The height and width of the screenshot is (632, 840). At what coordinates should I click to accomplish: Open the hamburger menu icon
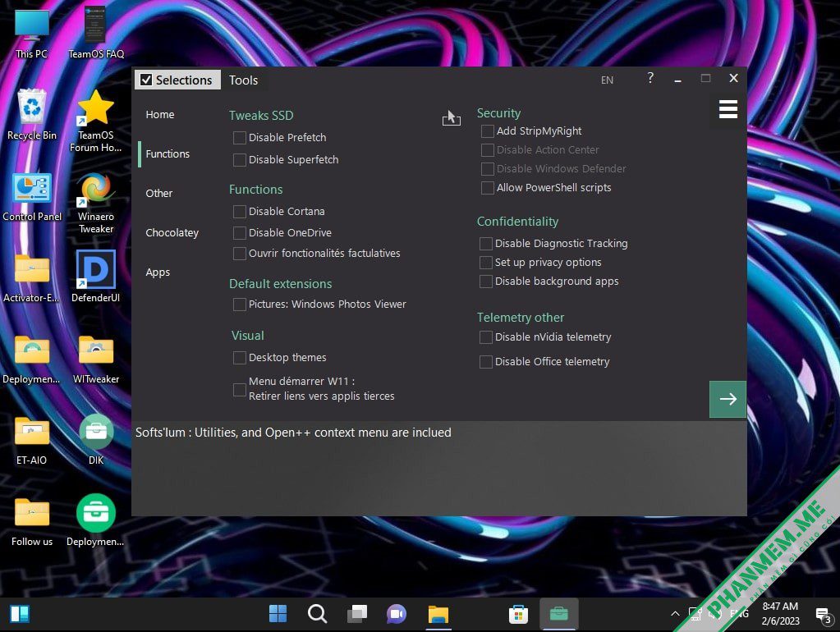728,109
